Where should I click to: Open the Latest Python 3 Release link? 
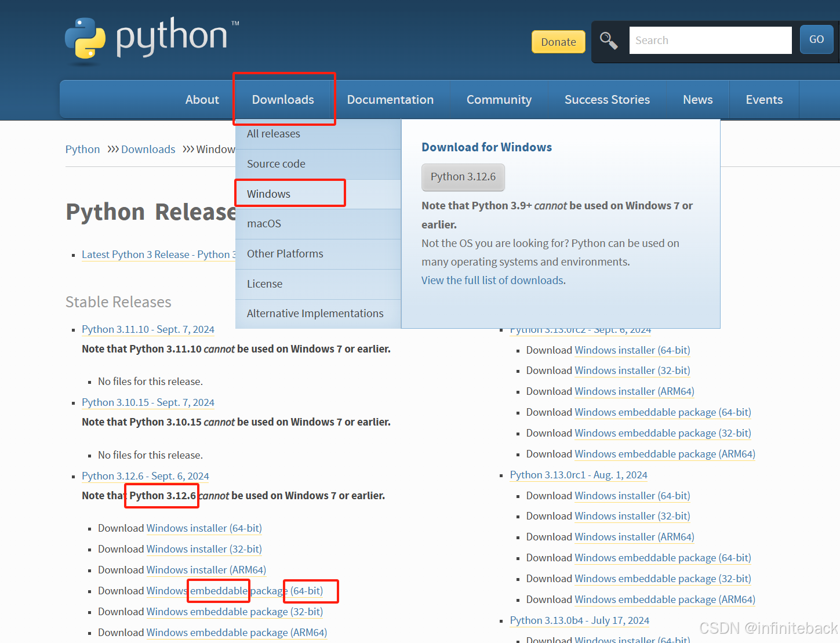click(158, 255)
